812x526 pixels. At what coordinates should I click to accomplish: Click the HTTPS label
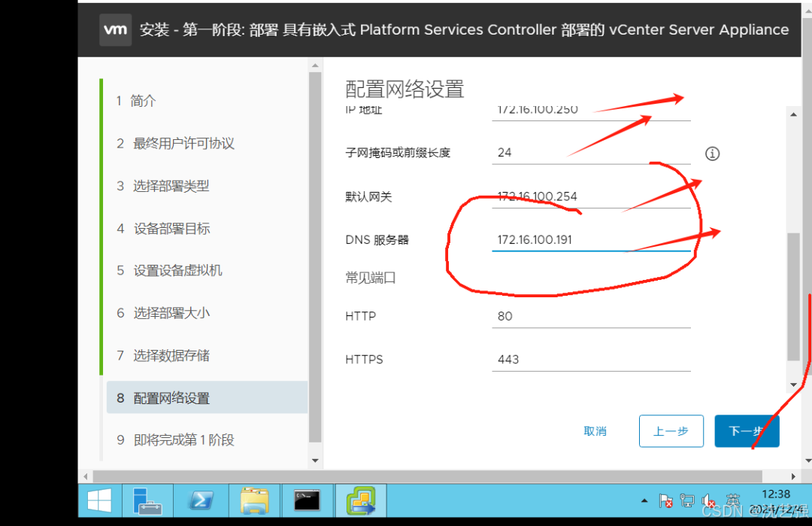[364, 360]
